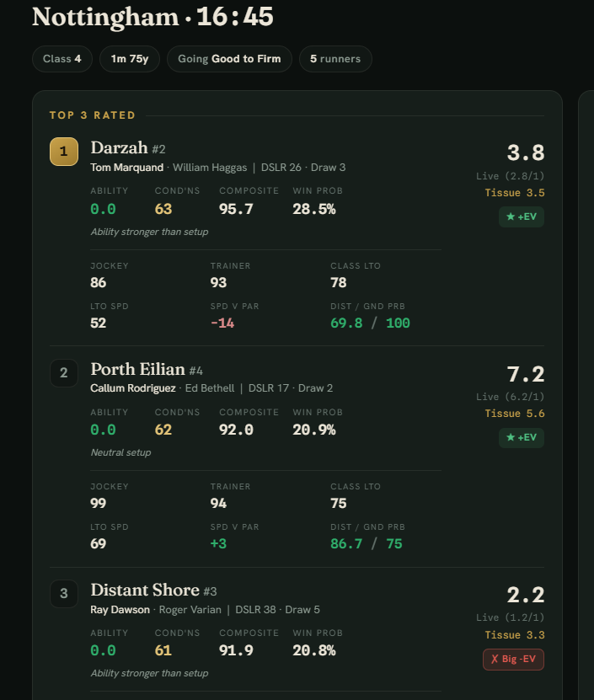Click the 5 runners pill
Viewport: 594px width, 700px height.
click(335, 59)
